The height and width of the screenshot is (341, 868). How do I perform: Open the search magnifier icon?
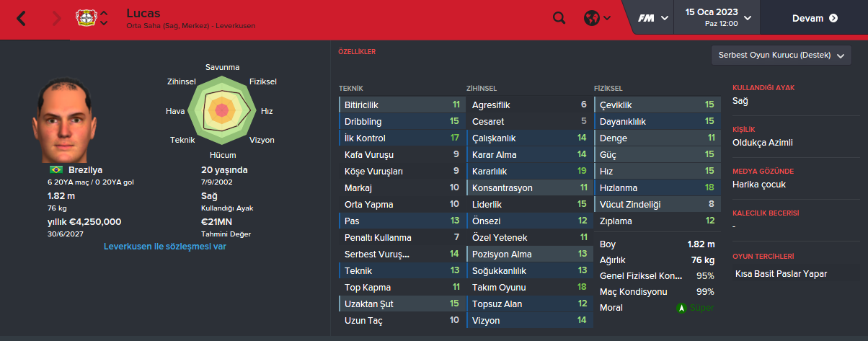[x=559, y=18]
